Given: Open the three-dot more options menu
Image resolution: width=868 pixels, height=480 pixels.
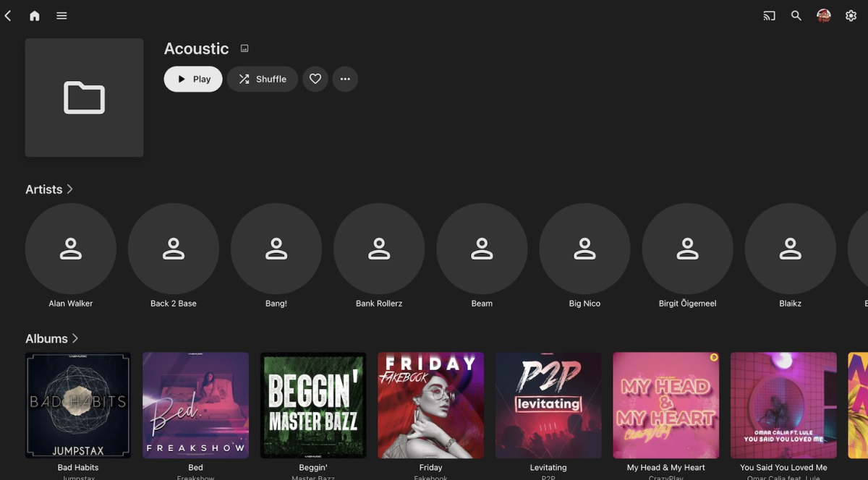Looking at the screenshot, I should pos(345,79).
